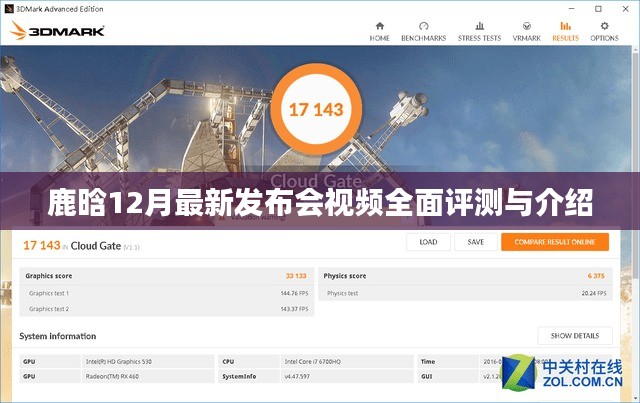Open the VRMark icon
Viewport: 640px width, 403px height.
tap(527, 26)
